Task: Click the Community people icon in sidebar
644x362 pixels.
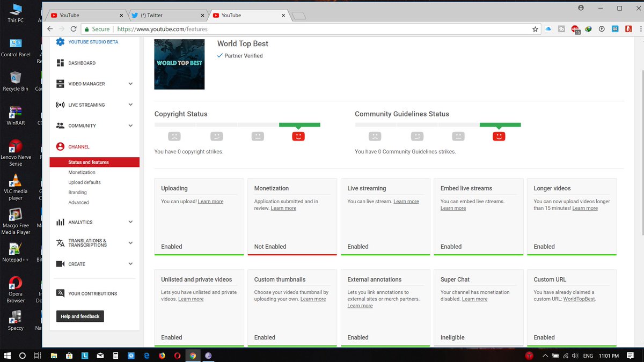Action: pos(60,125)
